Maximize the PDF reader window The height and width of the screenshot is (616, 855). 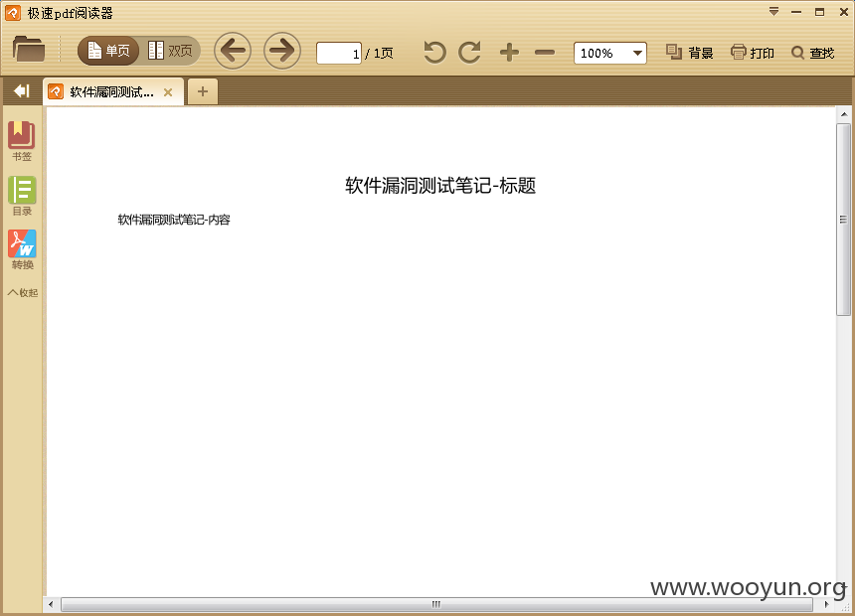pos(819,12)
